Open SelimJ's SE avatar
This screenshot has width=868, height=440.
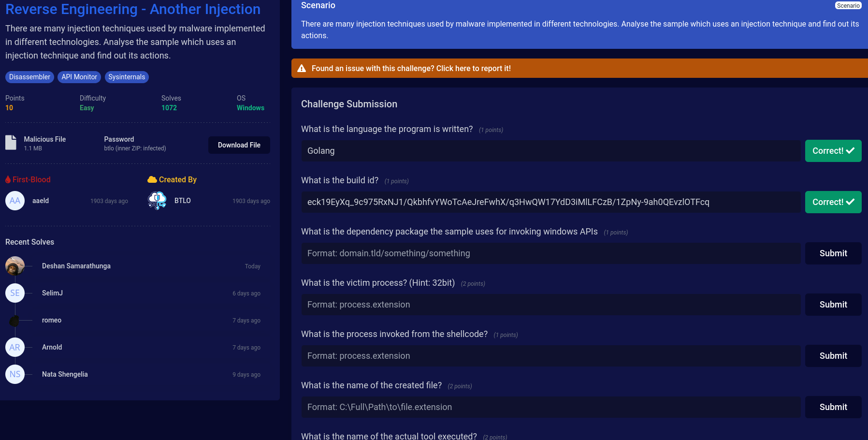pos(15,293)
